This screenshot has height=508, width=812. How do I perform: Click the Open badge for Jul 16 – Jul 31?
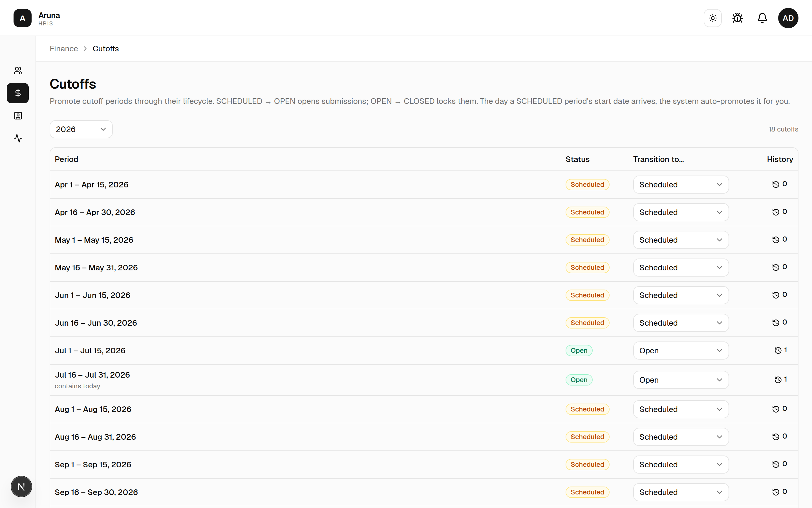point(579,380)
